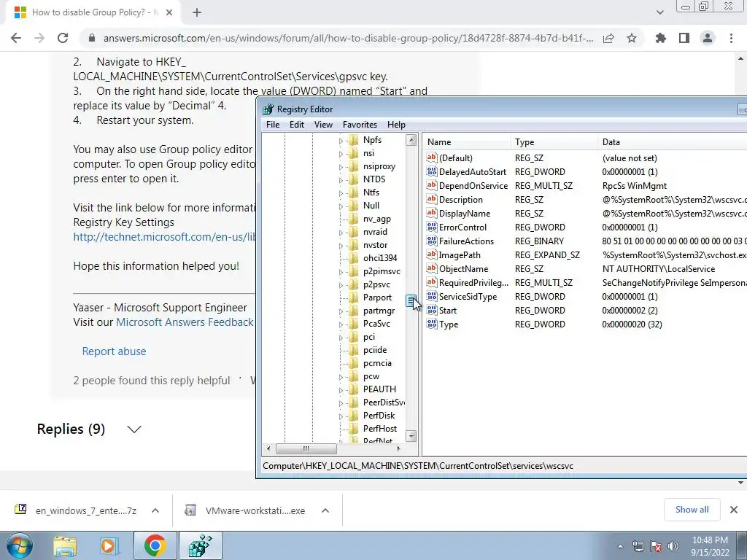Click the site lock icon in address bar
Screen dimensions: 747x560
[92, 38]
